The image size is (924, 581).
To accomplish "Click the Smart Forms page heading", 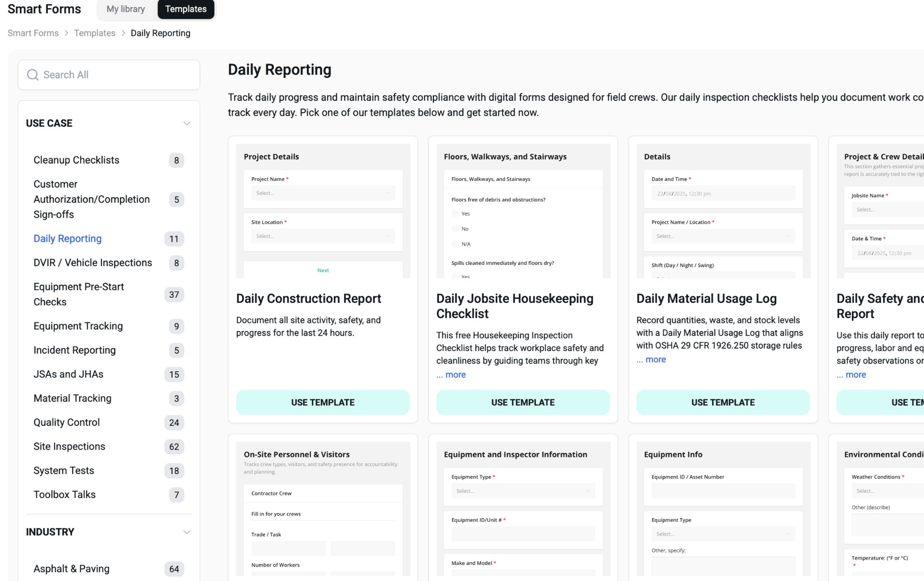I will point(44,9).
